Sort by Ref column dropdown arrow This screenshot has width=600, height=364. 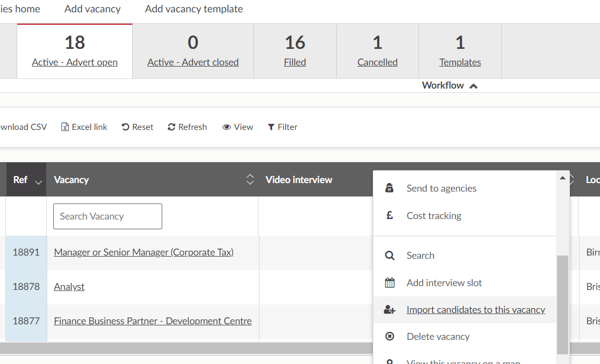click(38, 183)
